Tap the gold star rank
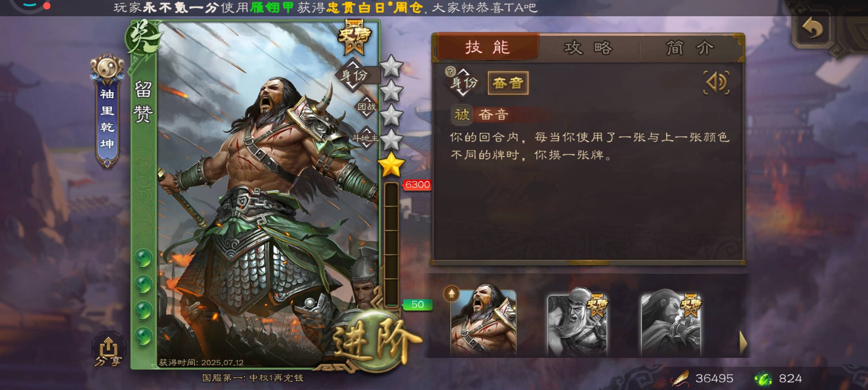The height and width of the screenshot is (390, 868). pos(391,164)
